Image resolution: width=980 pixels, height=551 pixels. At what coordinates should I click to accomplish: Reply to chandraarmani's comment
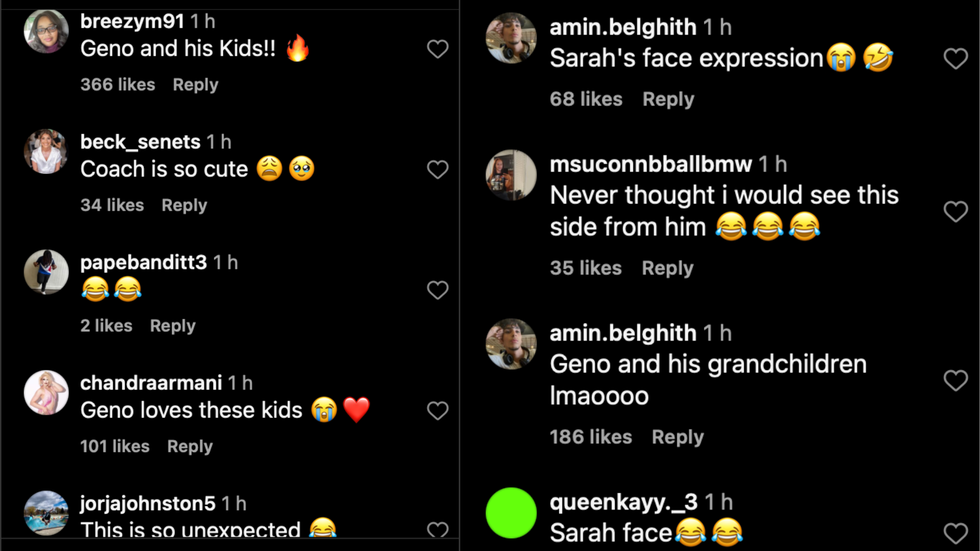pos(190,446)
